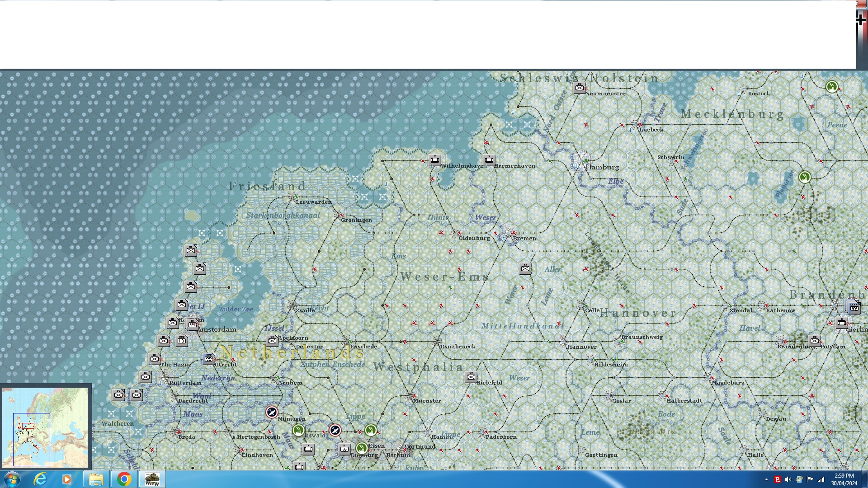Open the Windows Start menu
868x488 pixels.
[12, 479]
